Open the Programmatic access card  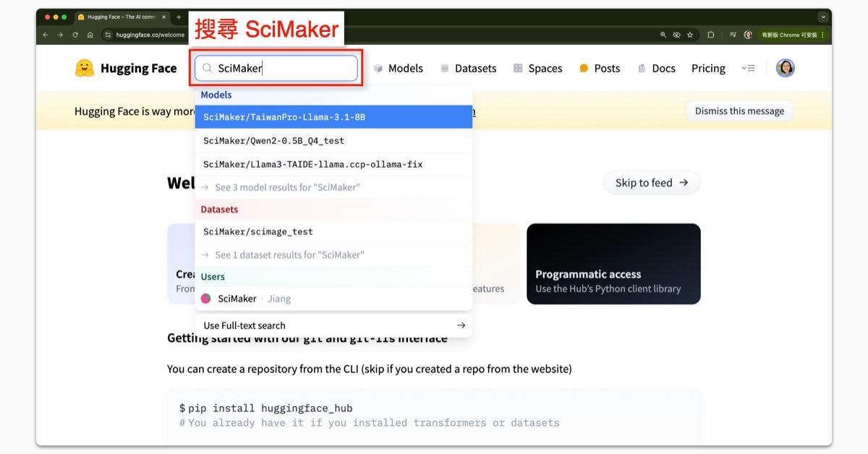point(613,264)
